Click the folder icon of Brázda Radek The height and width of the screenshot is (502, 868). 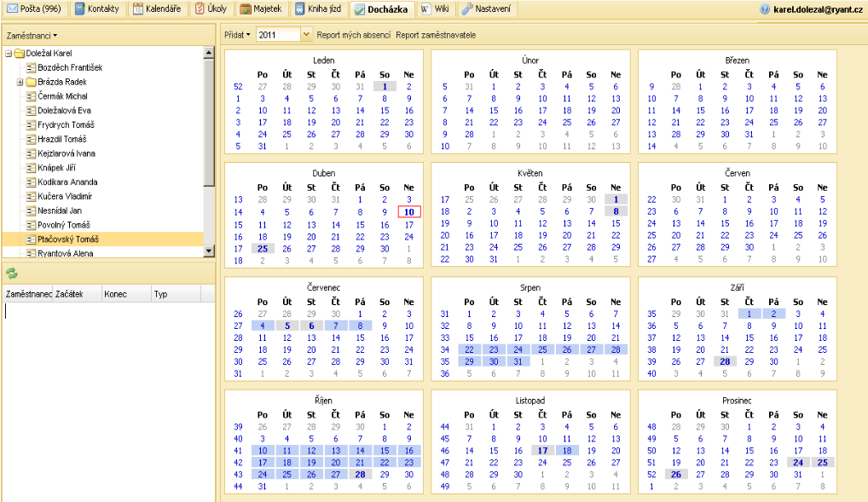[x=31, y=82]
